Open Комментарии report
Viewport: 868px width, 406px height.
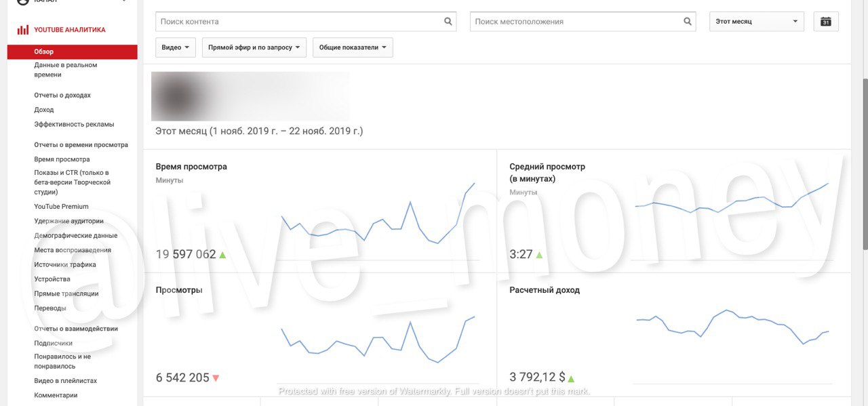56,395
